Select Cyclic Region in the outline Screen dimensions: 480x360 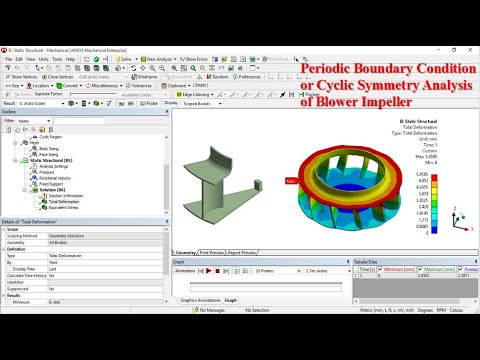50,137
